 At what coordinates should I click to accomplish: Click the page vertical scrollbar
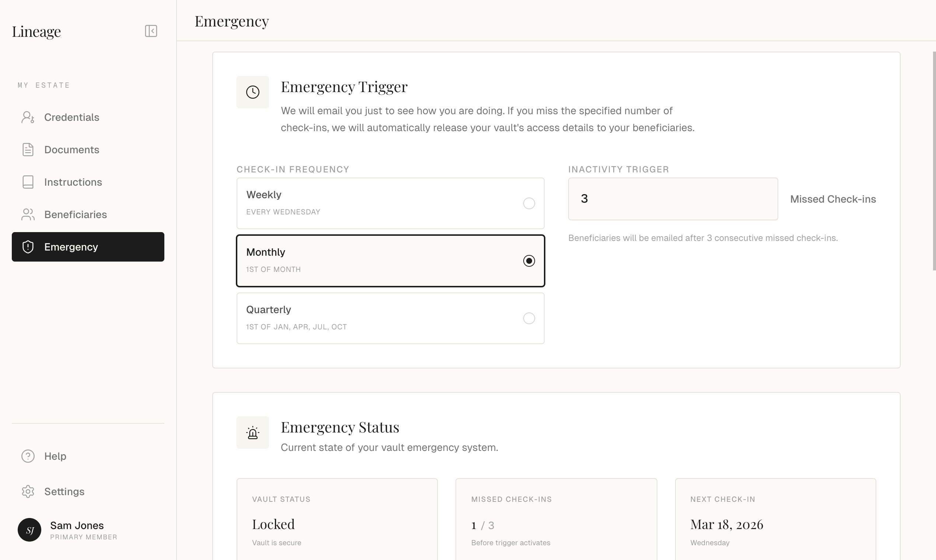tap(934, 161)
